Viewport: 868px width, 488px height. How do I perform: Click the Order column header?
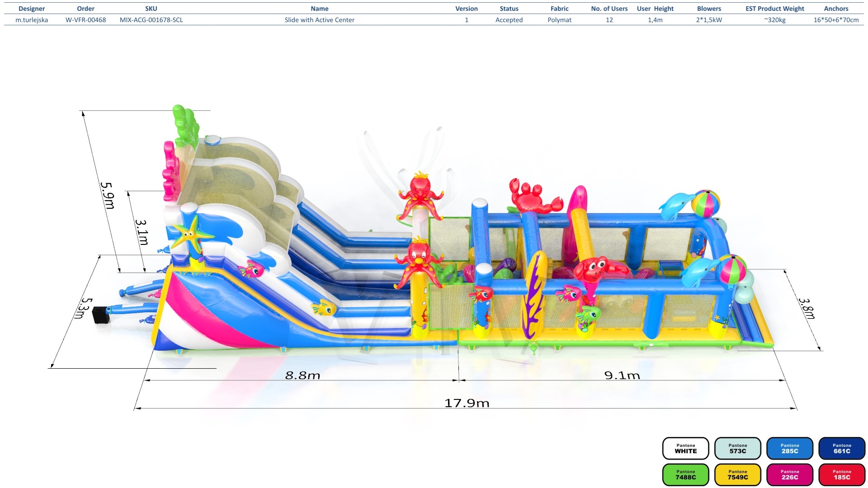[x=86, y=9]
